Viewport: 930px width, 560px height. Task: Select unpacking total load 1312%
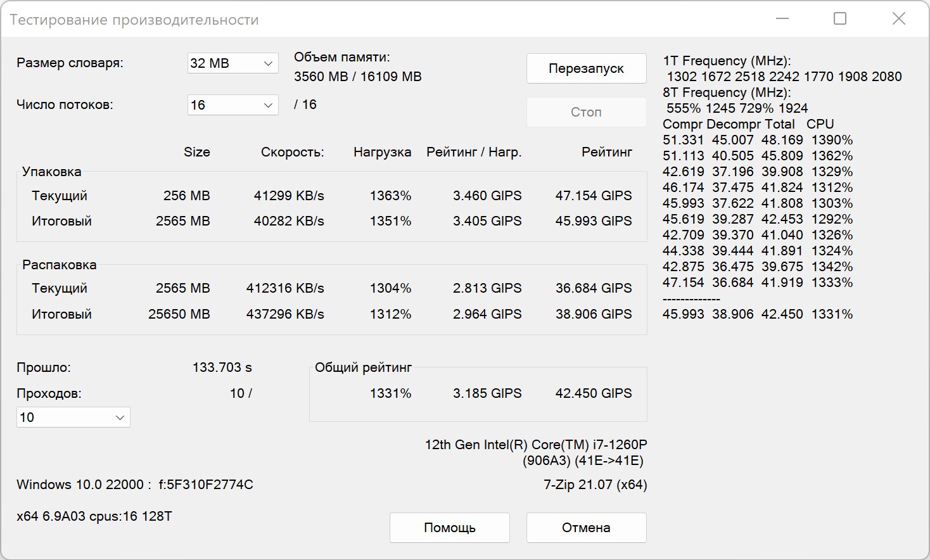click(390, 314)
